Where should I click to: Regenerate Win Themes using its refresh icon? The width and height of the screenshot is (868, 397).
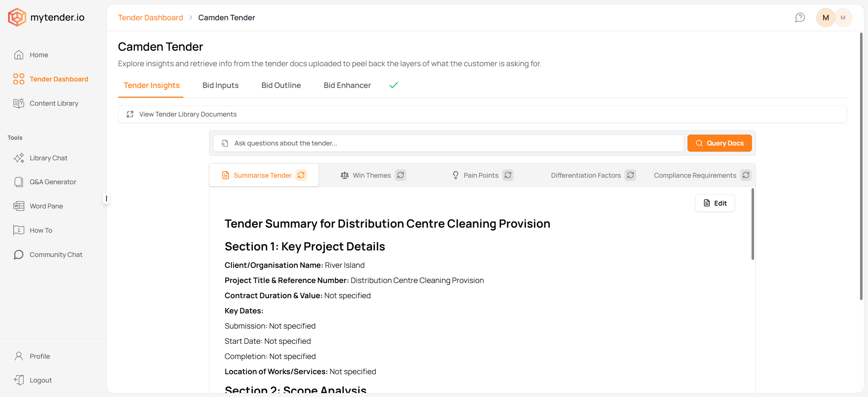pos(400,175)
